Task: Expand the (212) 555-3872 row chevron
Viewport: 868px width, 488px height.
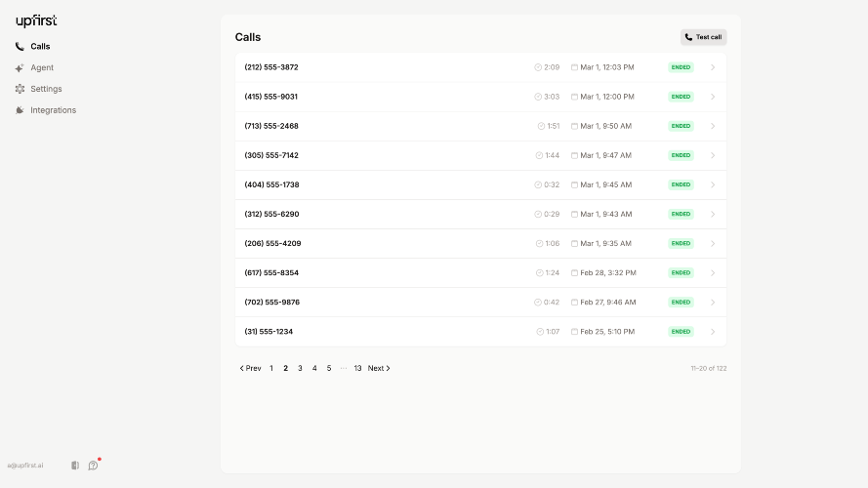Action: click(x=713, y=67)
